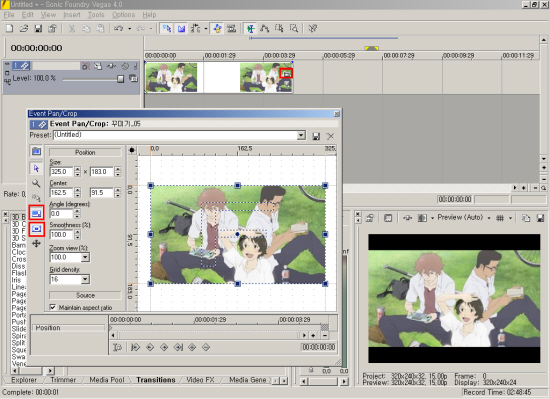Adjust the track Level slider
Viewport: 550px width, 399px height.
[120, 79]
